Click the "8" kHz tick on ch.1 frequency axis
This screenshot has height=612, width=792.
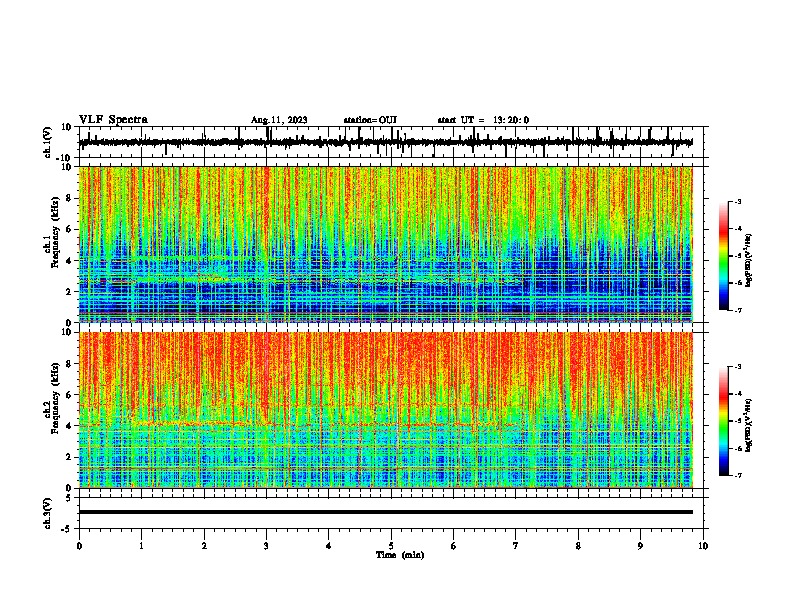pos(70,198)
